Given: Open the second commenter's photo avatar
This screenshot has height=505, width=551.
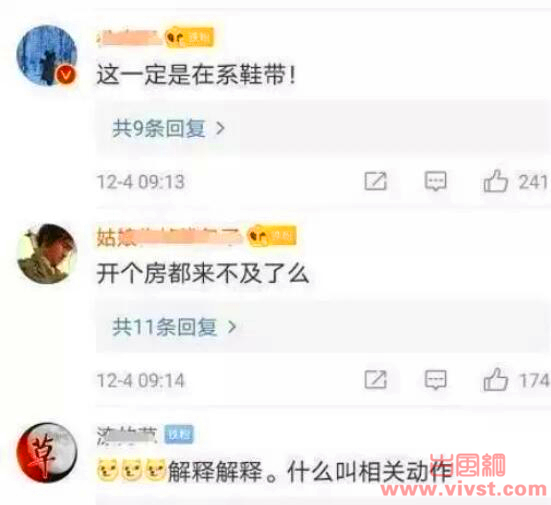Looking at the screenshot, I should [x=47, y=253].
